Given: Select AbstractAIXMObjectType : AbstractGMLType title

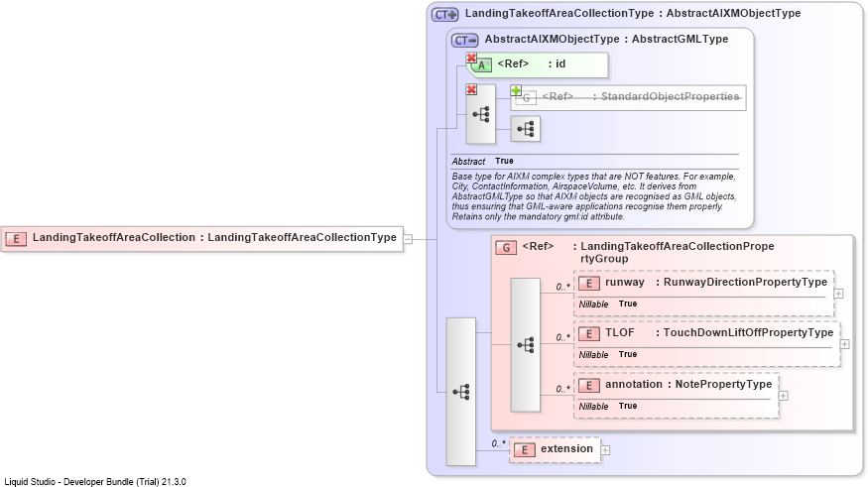Looking at the screenshot, I should [607, 40].
